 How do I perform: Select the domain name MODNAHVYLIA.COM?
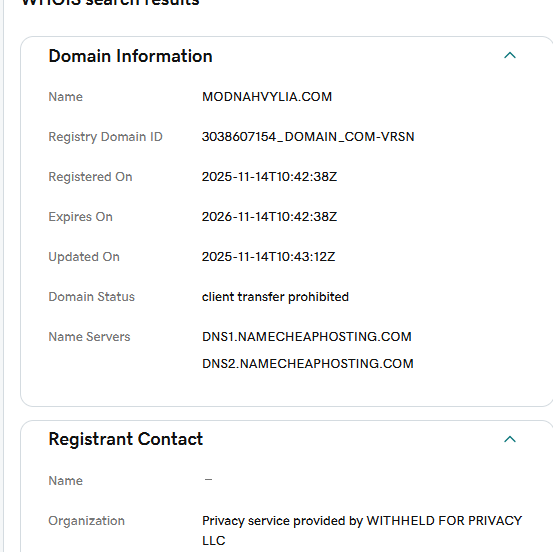[267, 97]
